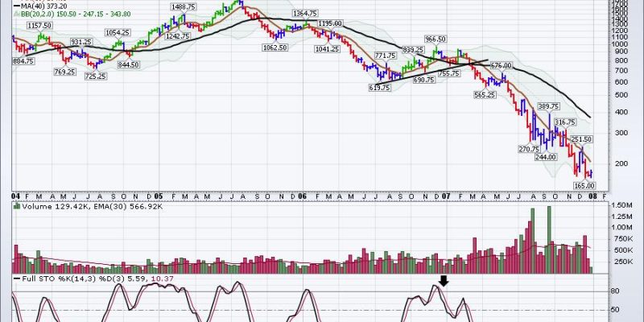This screenshot has width=644, height=322.
Task: Select the 07 year marker on time axis
Action: click(446, 196)
